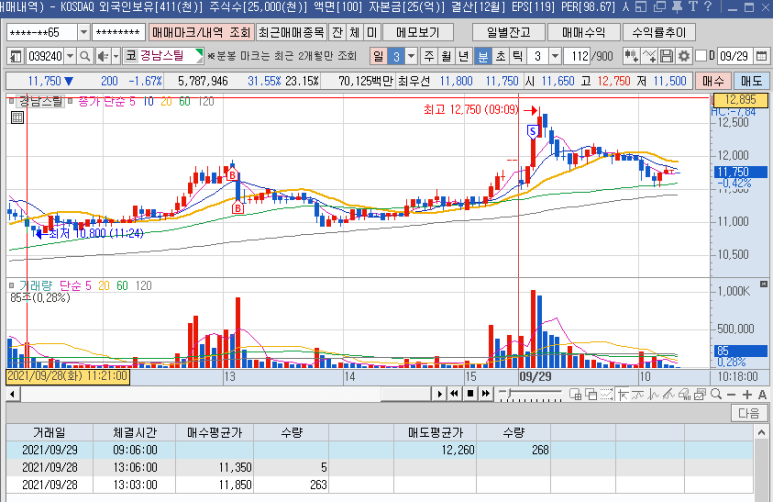Click the overlapping windows chart icon
Screen dimensions: 773x502
(x=591, y=394)
